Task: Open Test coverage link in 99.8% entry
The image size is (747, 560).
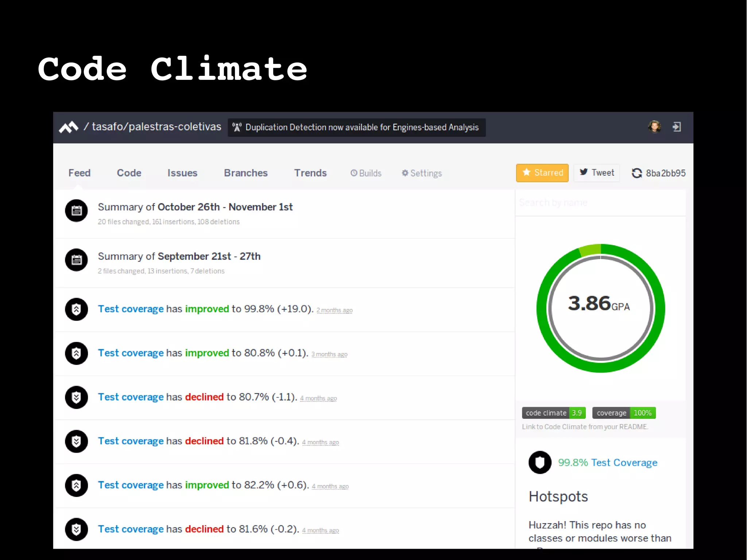Action: click(131, 309)
